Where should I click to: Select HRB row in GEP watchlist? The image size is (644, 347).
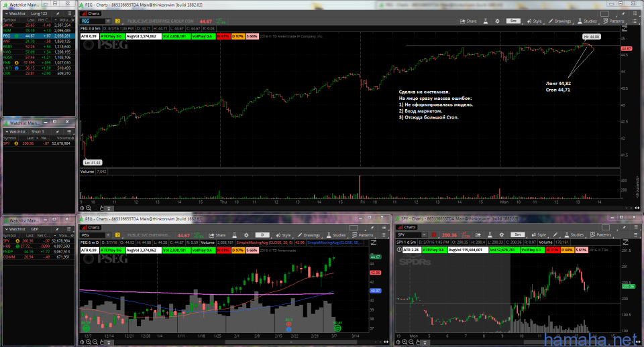tap(39, 246)
